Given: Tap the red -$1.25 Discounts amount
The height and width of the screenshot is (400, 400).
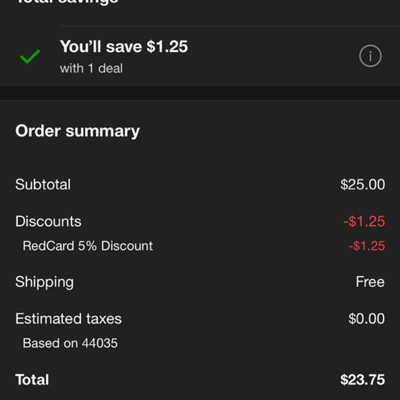Looking at the screenshot, I should [x=364, y=221].
